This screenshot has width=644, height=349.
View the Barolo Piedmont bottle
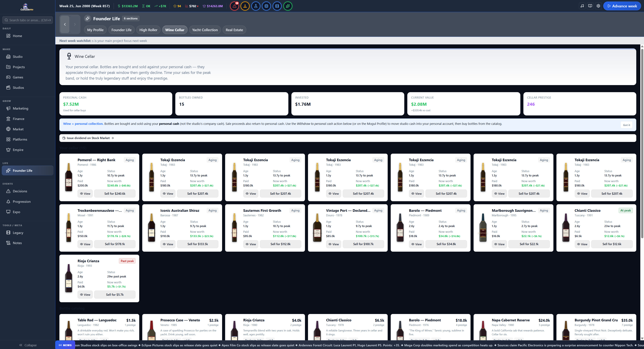click(416, 244)
